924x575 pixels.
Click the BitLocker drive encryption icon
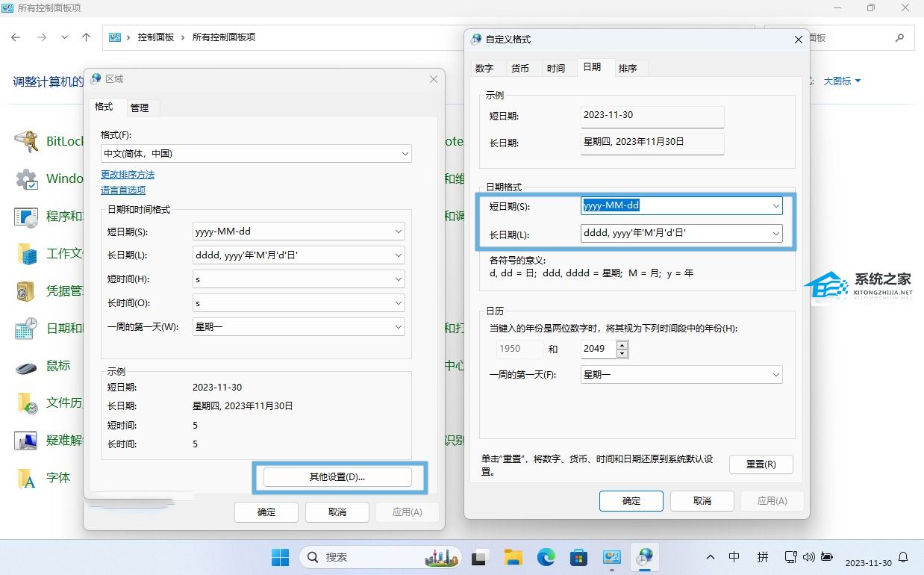click(x=27, y=141)
